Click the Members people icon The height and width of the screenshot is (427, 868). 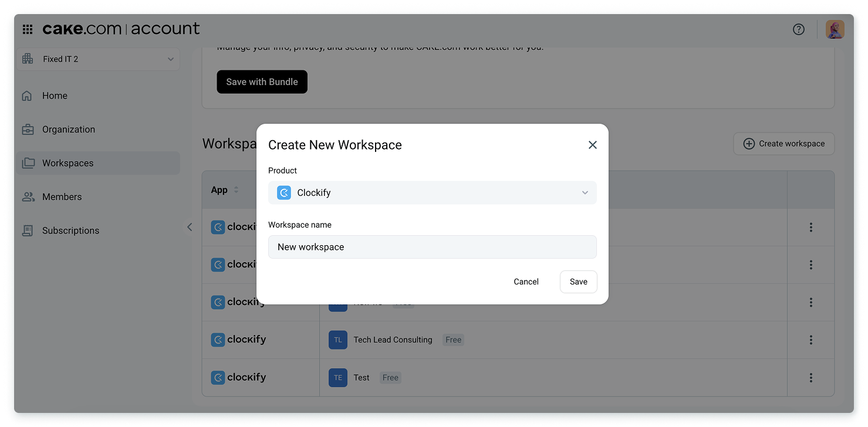(x=28, y=196)
